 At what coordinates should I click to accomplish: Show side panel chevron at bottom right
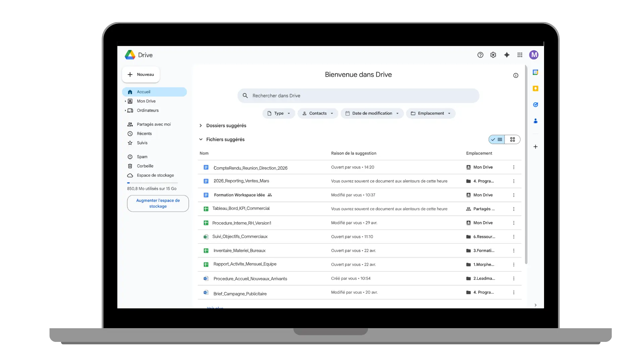(536, 305)
